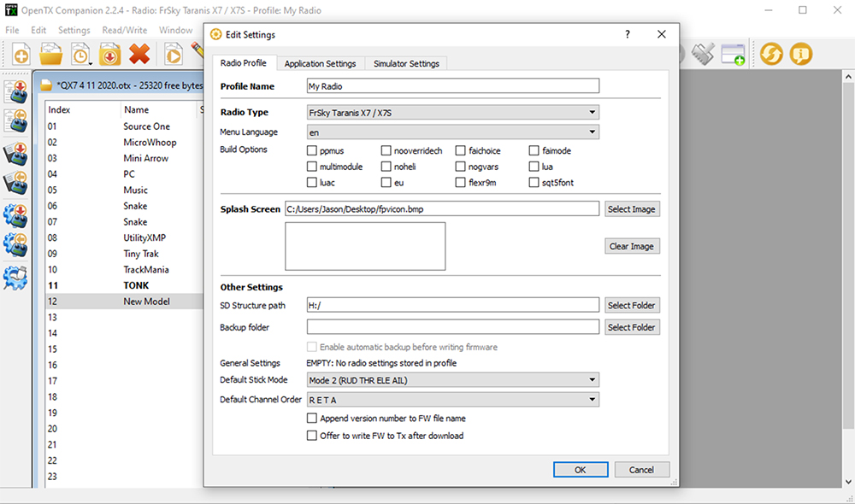Read models and settings from radio icon

coord(16,120)
